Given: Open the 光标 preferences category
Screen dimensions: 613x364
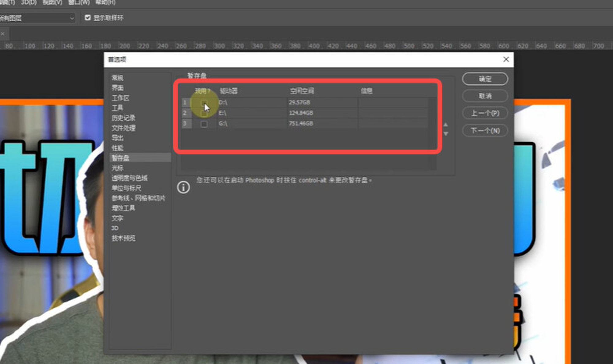Looking at the screenshot, I should pyautogui.click(x=117, y=168).
